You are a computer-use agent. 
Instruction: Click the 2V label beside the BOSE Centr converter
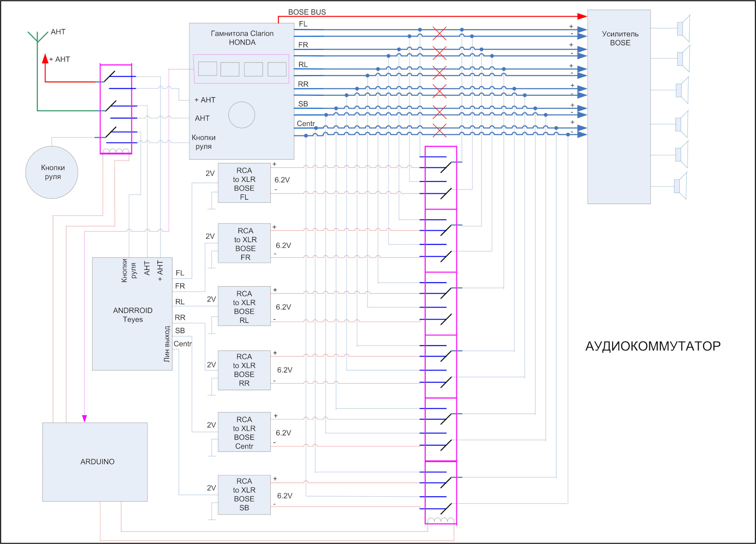211,425
